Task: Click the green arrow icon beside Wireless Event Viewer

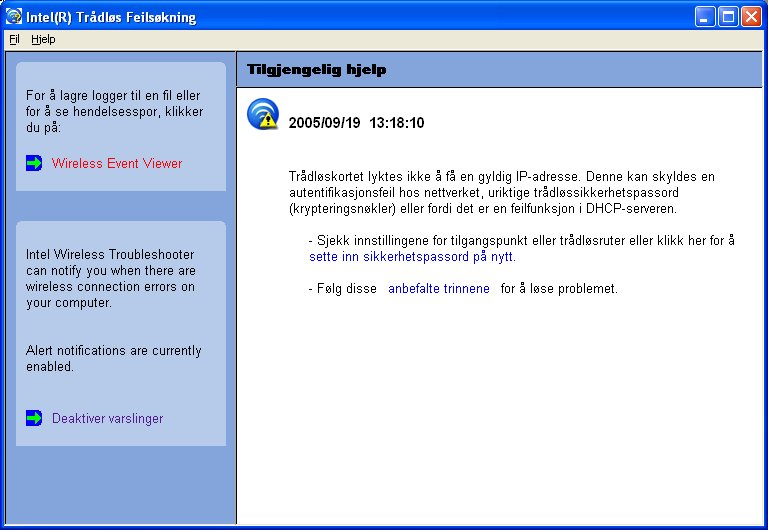Action: point(34,163)
